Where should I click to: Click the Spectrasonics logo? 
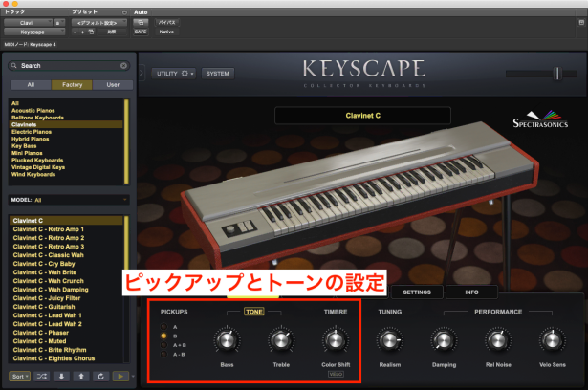tap(540, 119)
